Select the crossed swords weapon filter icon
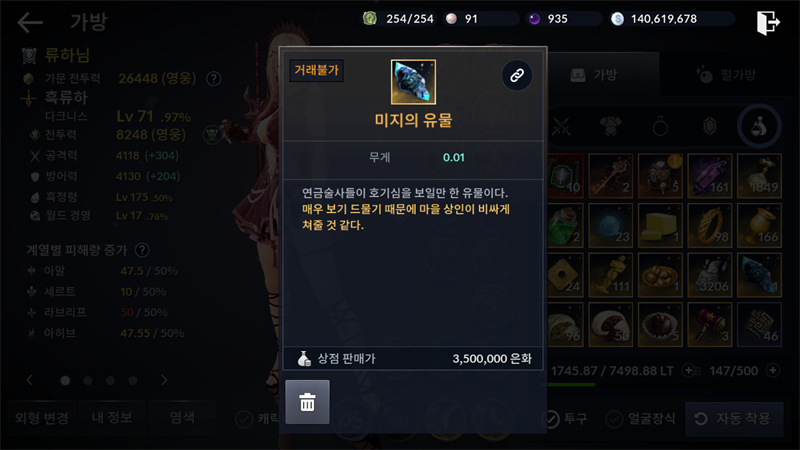The width and height of the screenshot is (800, 450). point(562,126)
